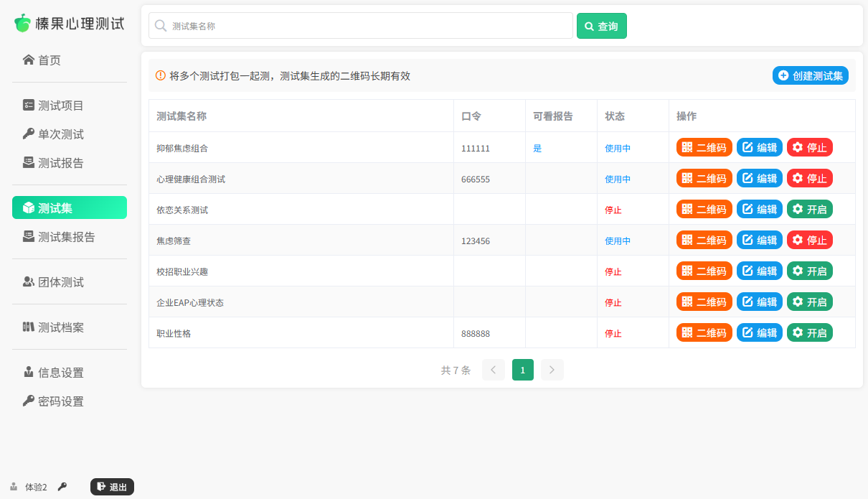
Task: Click the cube icon beside 测试集
Action: pyautogui.click(x=29, y=207)
